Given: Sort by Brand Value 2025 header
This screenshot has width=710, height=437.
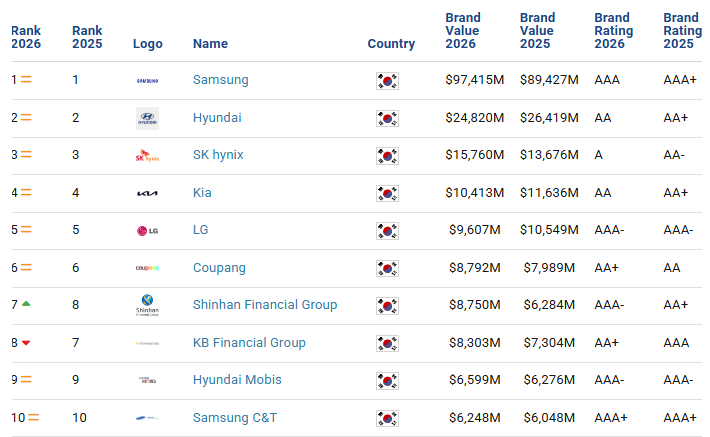Looking at the screenshot, I should pyautogui.click(x=537, y=31).
